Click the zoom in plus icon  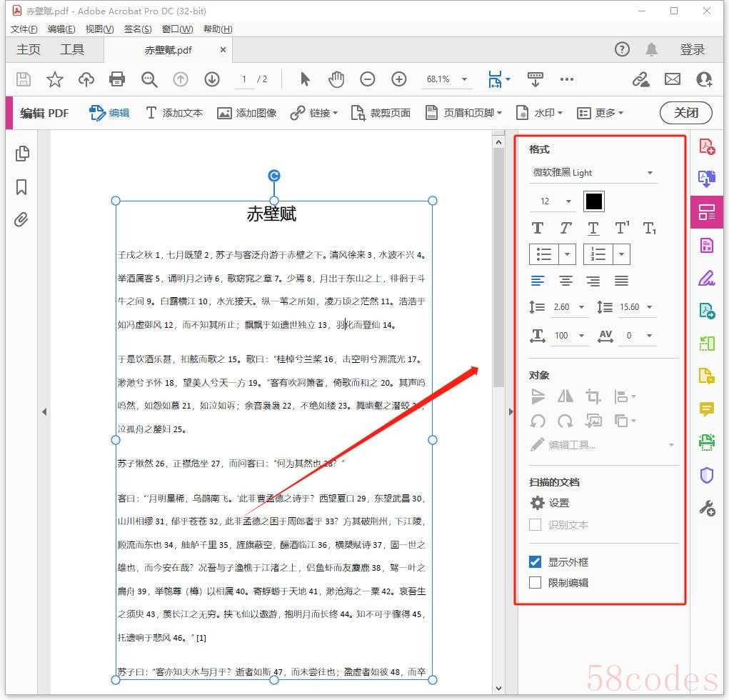pos(399,79)
